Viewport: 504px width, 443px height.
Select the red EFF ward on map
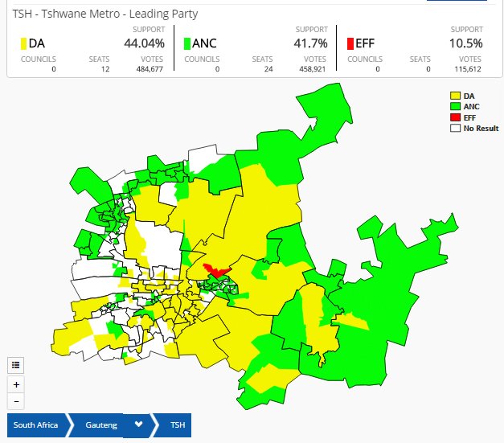[216, 270]
